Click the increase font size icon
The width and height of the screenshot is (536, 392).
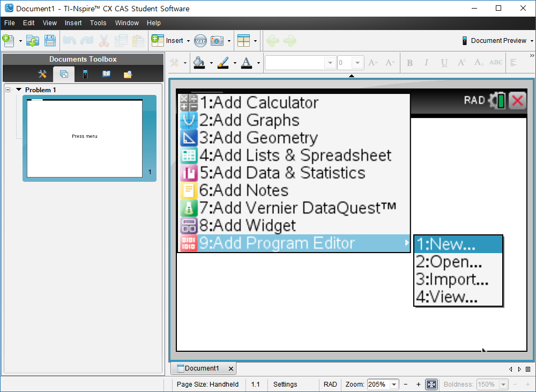(x=373, y=63)
